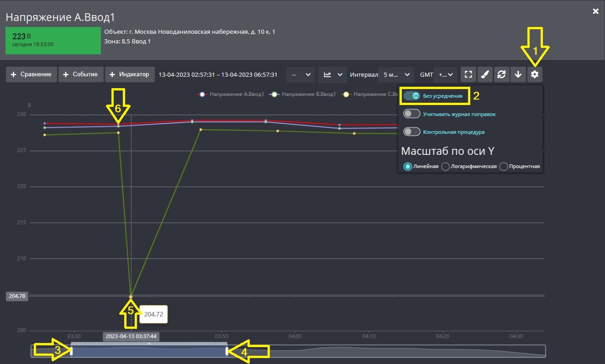Click the download arrow icon
Viewport: 605px width, 364px height.
click(x=518, y=74)
